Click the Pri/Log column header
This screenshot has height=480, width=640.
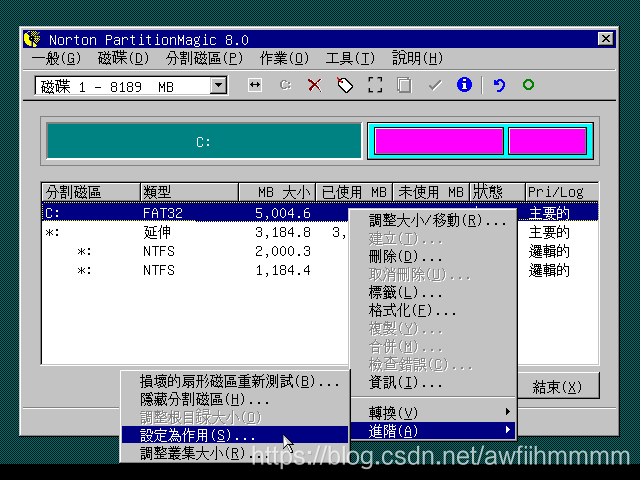[x=562, y=192]
